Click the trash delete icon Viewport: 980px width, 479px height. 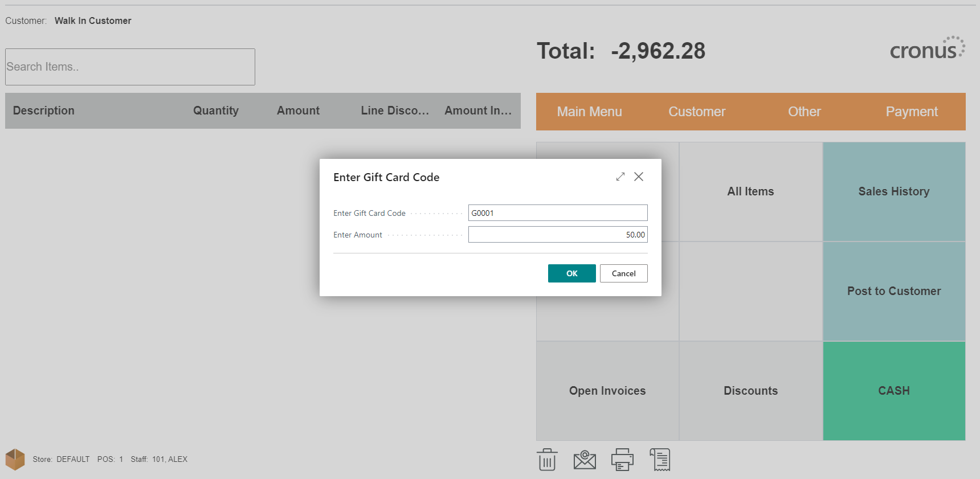pyautogui.click(x=547, y=460)
